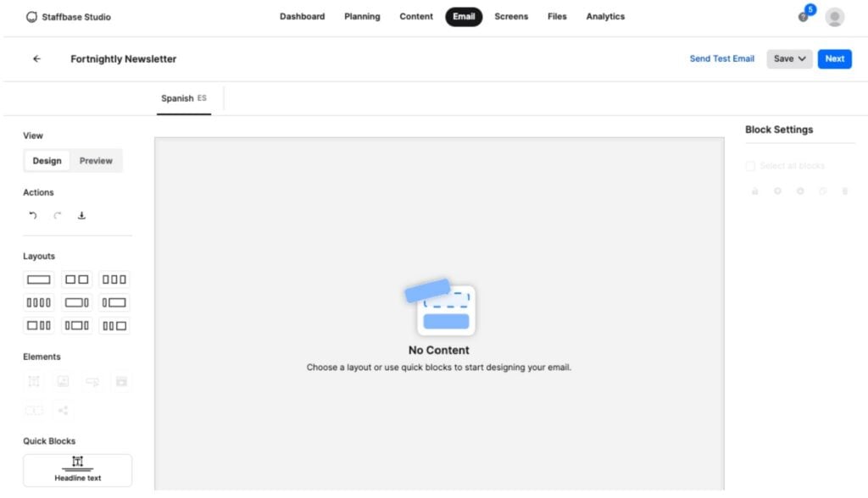Click the Fortnightly Newsletter title
This screenshot has height=498, width=868.
click(124, 59)
